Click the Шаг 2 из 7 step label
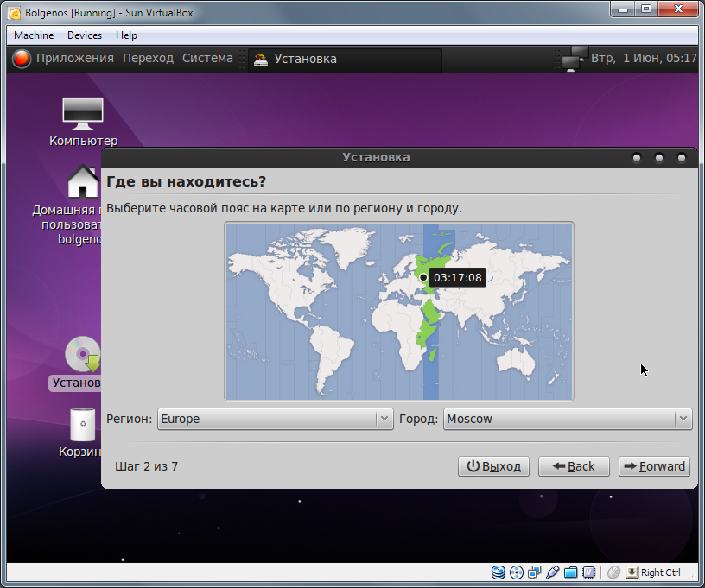Screen dimensions: 705x588 146,466
